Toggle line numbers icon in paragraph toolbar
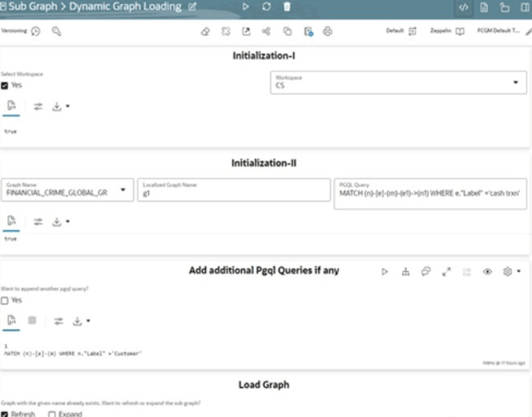The image size is (532, 417). click(x=467, y=272)
